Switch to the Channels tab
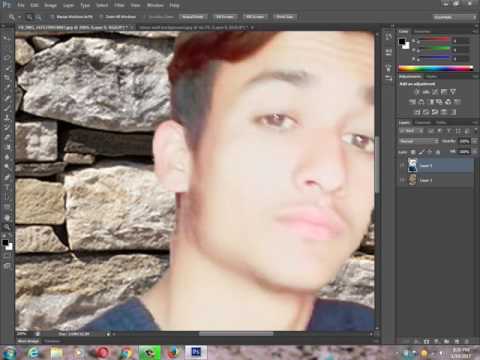This screenshot has height=360, width=480. 423,123
